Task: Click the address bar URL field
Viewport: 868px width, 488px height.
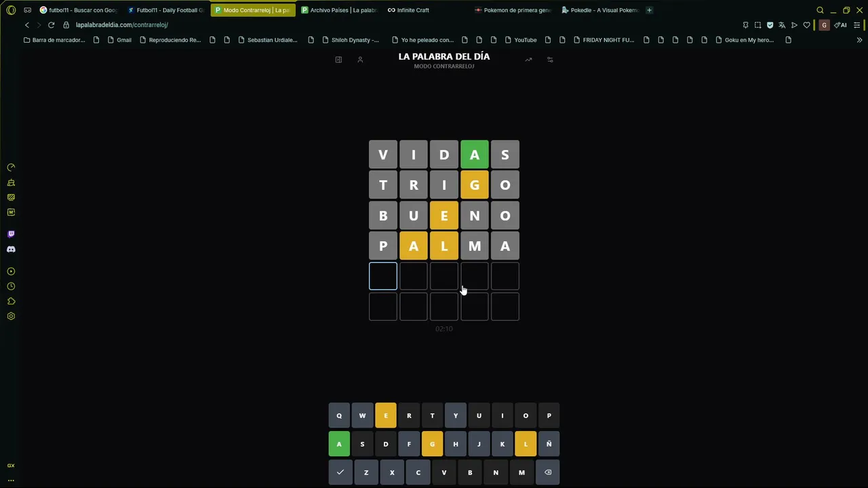Action: pyautogui.click(x=400, y=25)
